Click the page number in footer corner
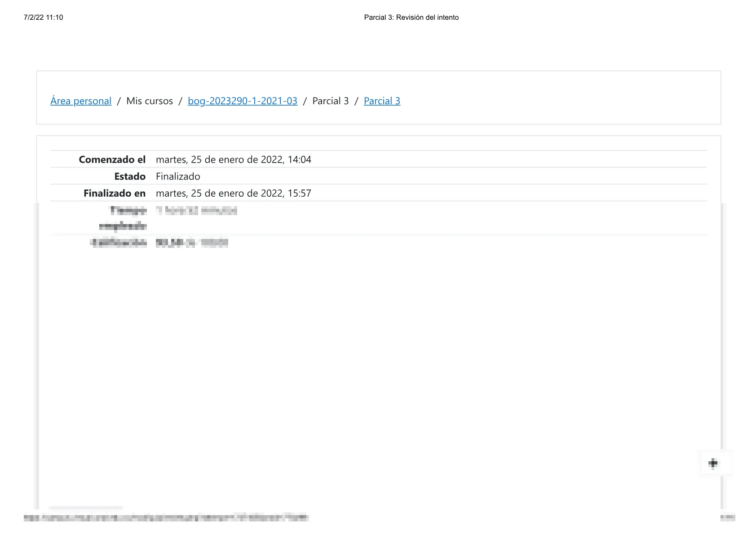This screenshot has height=534, width=756. [x=727, y=517]
